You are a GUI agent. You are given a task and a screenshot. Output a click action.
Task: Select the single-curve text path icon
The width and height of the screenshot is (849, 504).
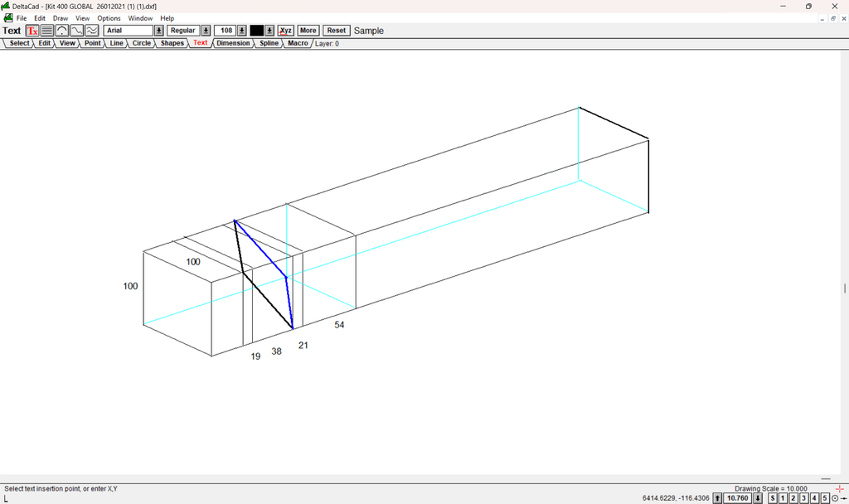[77, 31]
